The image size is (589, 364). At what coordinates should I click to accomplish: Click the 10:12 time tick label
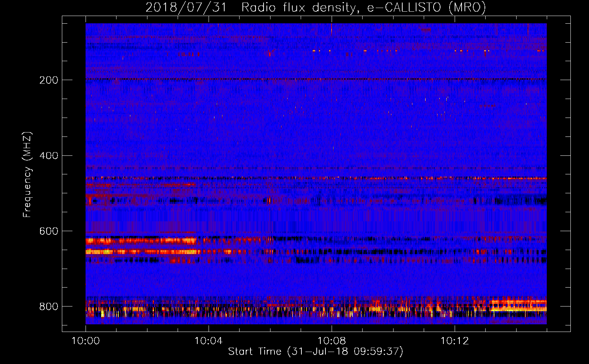tap(455, 341)
